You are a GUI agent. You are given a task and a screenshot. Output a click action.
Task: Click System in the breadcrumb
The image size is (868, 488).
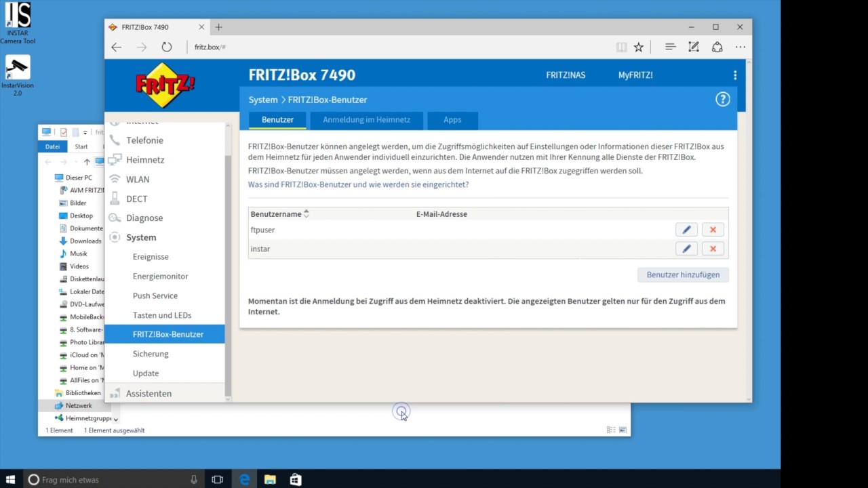coord(263,100)
